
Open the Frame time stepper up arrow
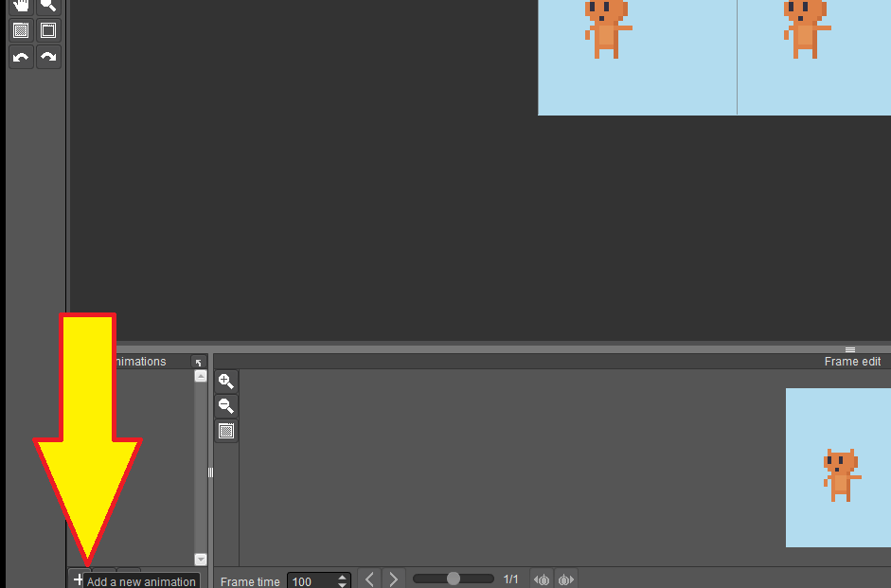342,575
